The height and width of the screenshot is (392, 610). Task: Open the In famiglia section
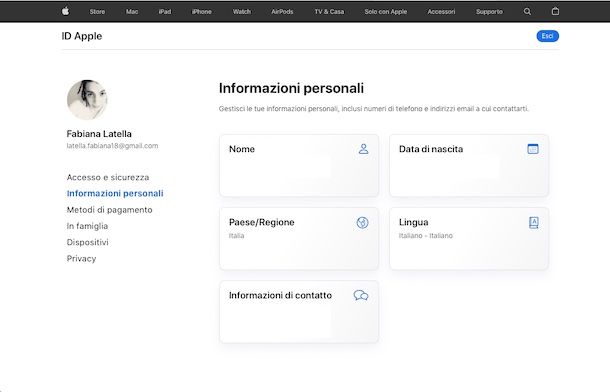(87, 226)
